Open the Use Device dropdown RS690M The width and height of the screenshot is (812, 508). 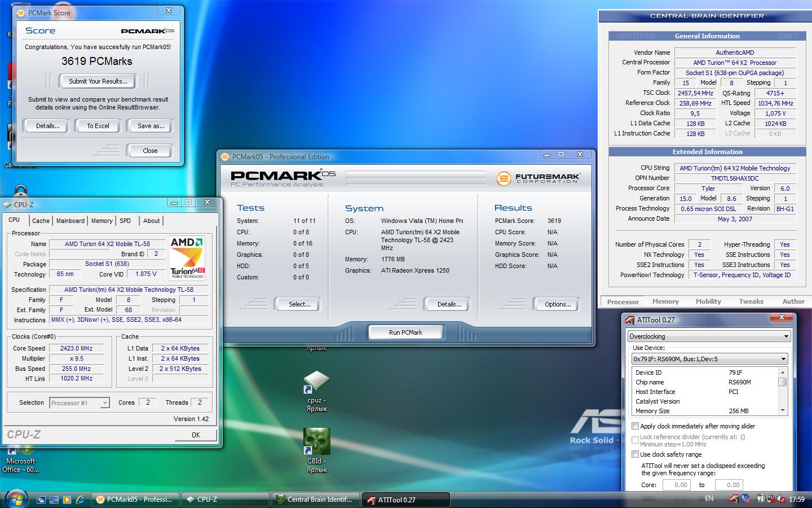[x=709, y=359]
